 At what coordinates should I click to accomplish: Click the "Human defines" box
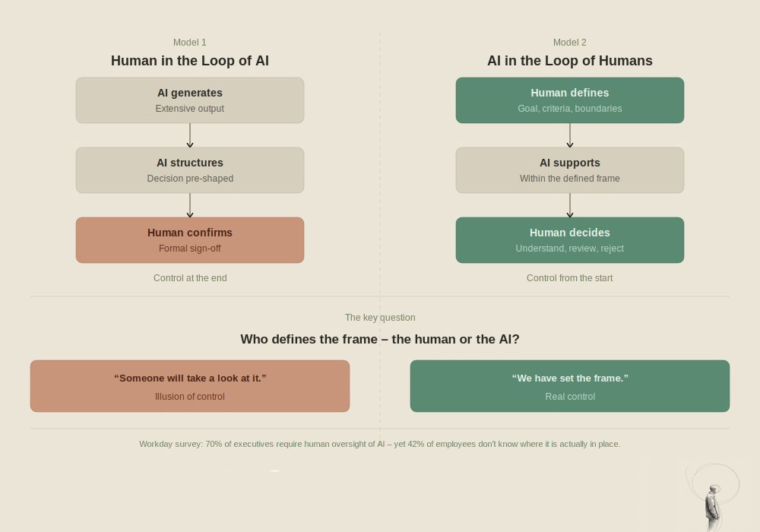570,100
